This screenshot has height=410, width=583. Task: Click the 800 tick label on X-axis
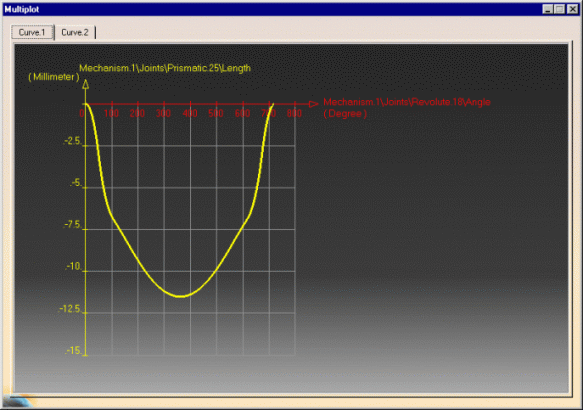[294, 113]
